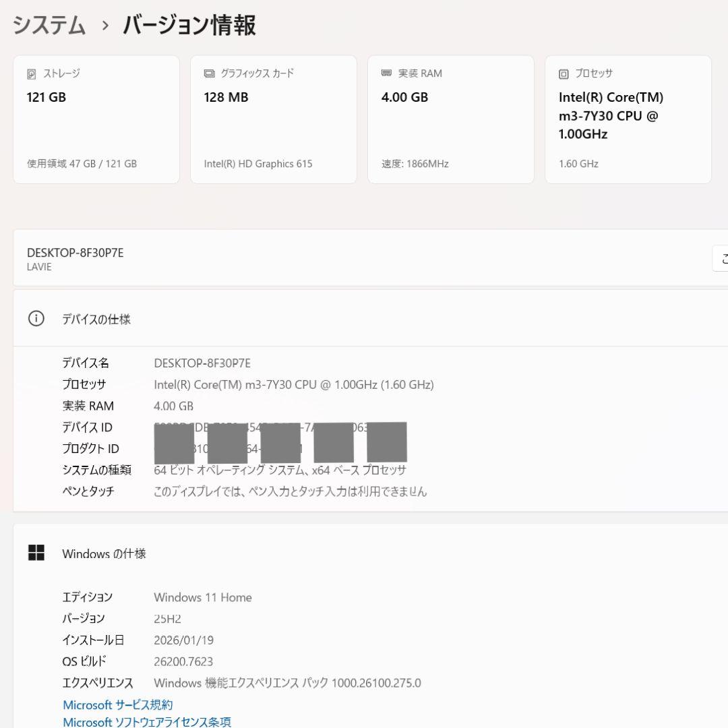Open the Microsoft ソフトウェアライセンス条項 link
Viewport: 728px width, 728px height.
[x=146, y=722]
